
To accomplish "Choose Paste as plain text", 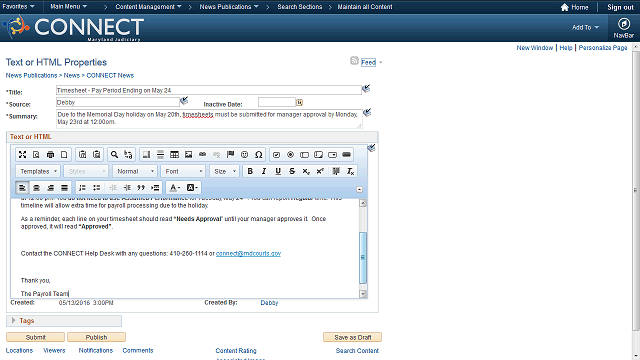I will (x=82, y=155).
